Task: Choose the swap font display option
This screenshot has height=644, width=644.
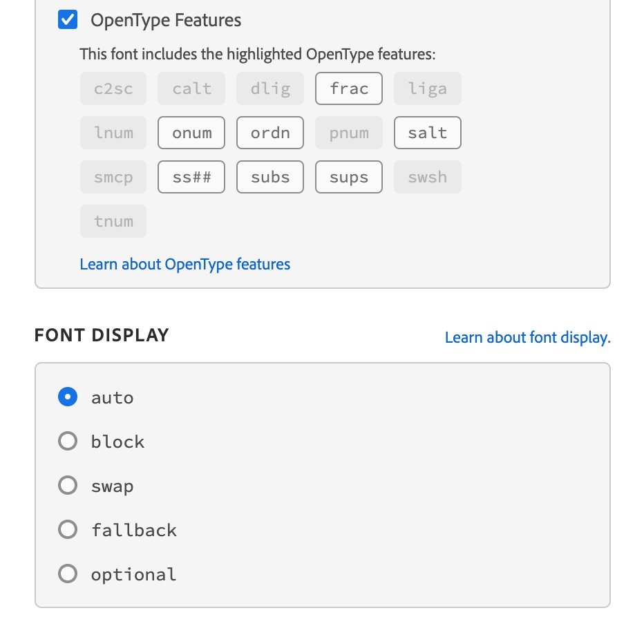Action: pyautogui.click(x=68, y=485)
